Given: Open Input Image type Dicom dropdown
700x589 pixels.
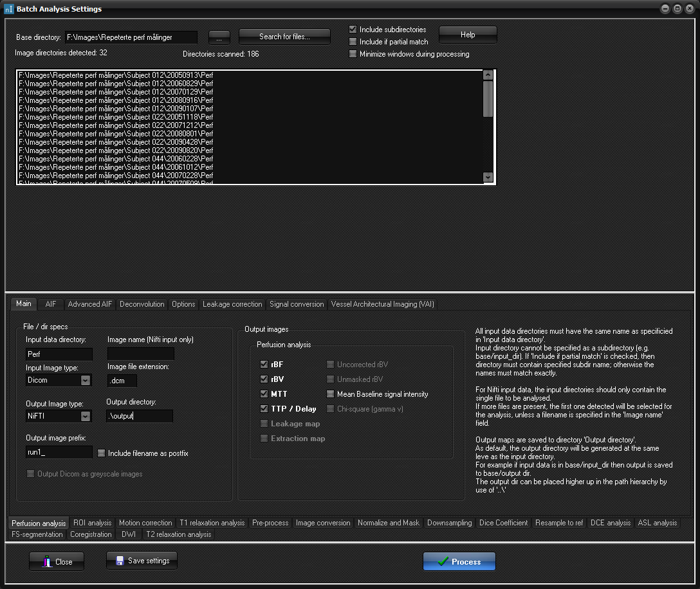Looking at the screenshot, I should click(x=86, y=380).
